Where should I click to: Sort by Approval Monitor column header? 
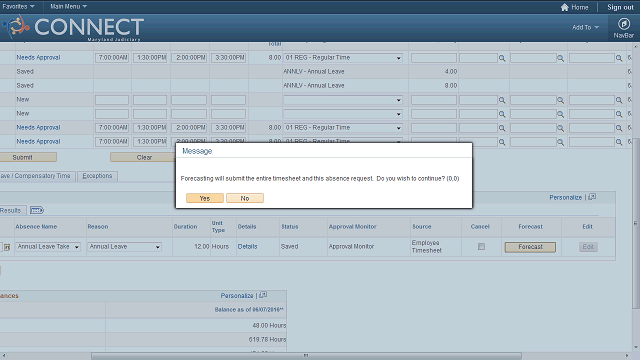353,227
